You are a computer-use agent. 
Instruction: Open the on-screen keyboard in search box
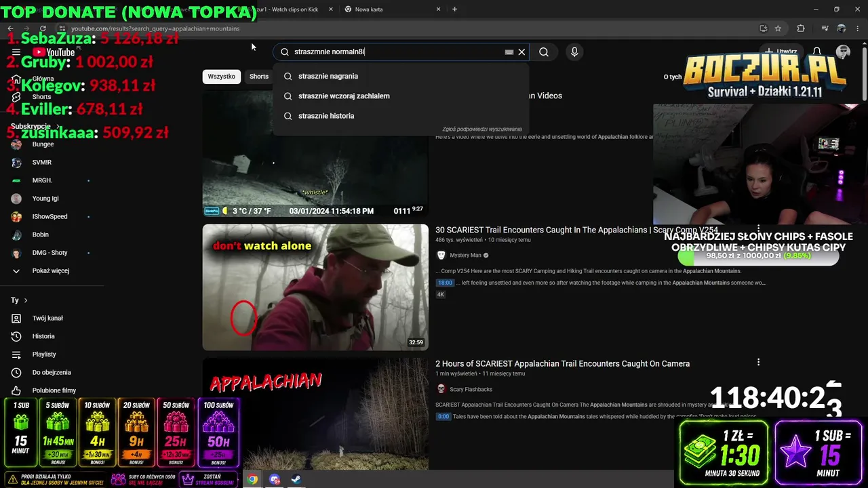[x=509, y=52]
